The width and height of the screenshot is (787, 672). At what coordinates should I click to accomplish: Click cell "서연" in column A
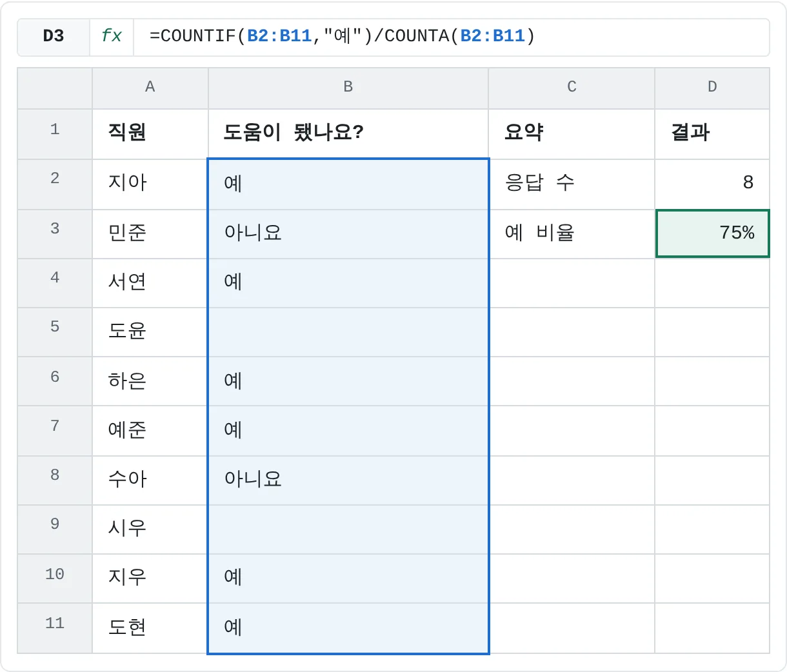pos(150,283)
